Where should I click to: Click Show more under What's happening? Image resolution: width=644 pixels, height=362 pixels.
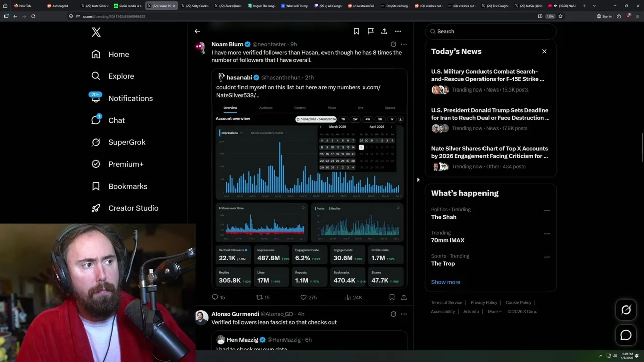click(446, 282)
